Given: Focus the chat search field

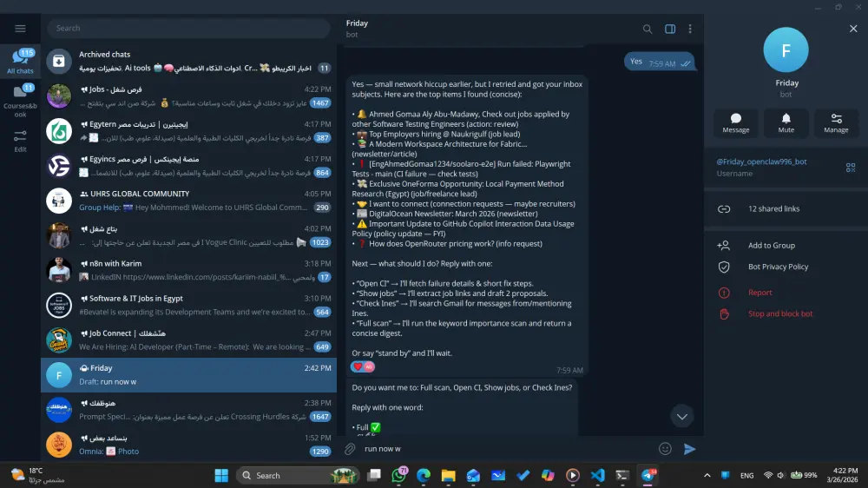Looking at the screenshot, I should coord(188,29).
